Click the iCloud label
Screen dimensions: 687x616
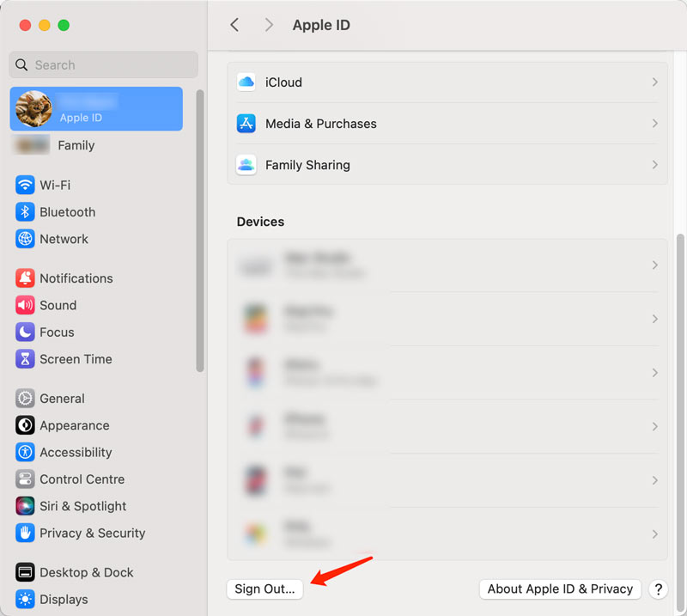pyautogui.click(x=283, y=82)
